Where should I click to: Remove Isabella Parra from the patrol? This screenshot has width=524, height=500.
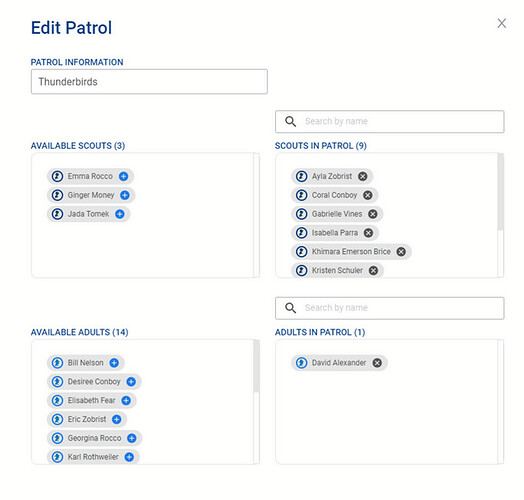click(x=368, y=233)
